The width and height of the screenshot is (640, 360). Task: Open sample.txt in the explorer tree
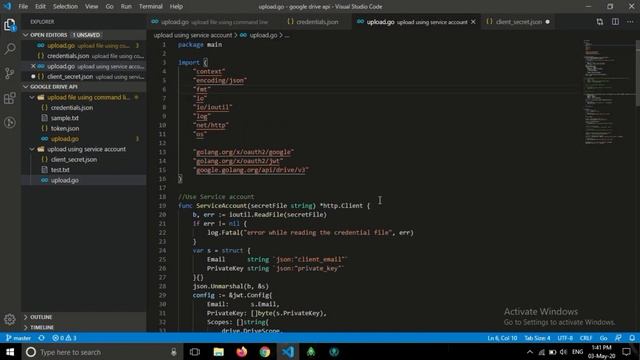click(x=84, y=118)
